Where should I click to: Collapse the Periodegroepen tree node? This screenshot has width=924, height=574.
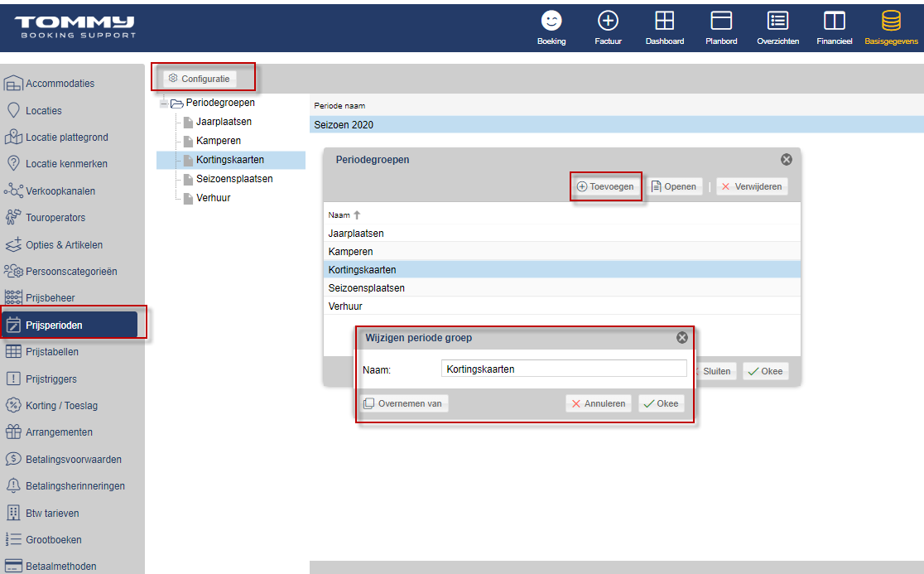coord(164,104)
